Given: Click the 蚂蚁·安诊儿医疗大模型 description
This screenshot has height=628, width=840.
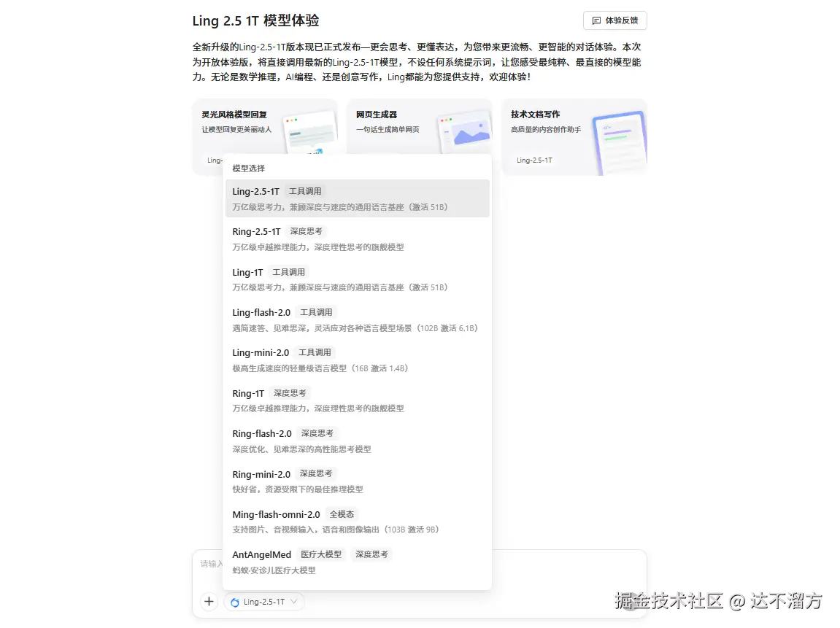Looking at the screenshot, I should tap(274, 570).
